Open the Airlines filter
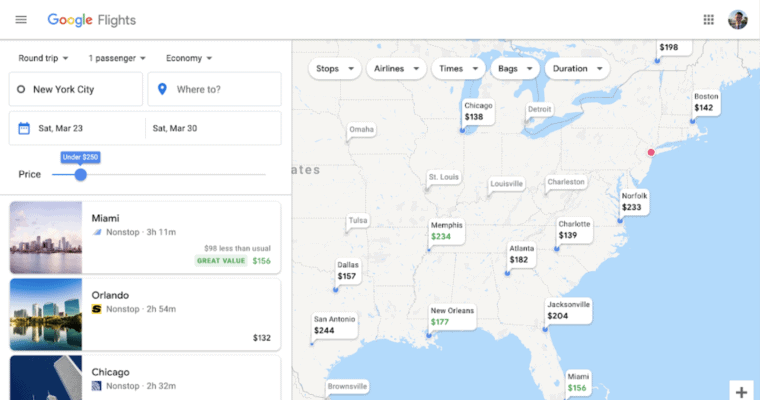This screenshot has width=760, height=400. (396, 69)
